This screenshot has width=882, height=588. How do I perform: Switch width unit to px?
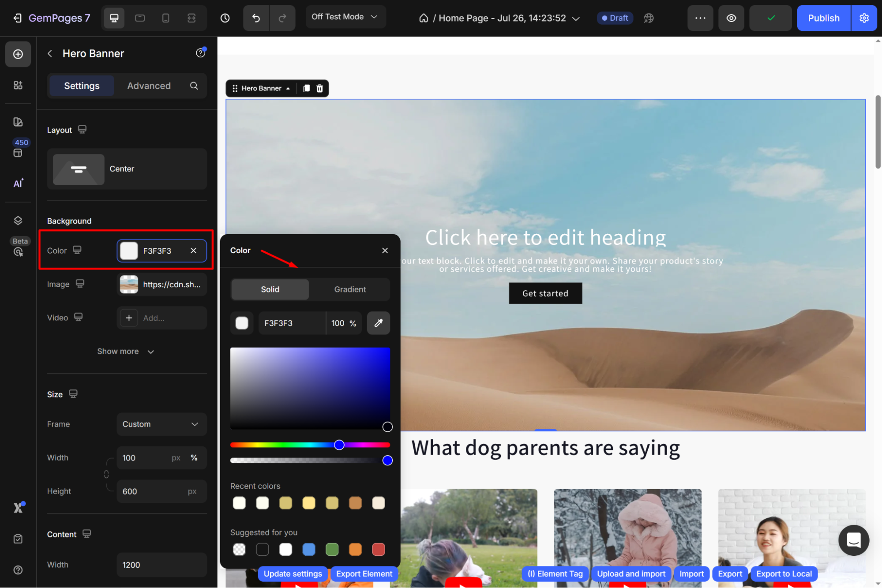176,458
